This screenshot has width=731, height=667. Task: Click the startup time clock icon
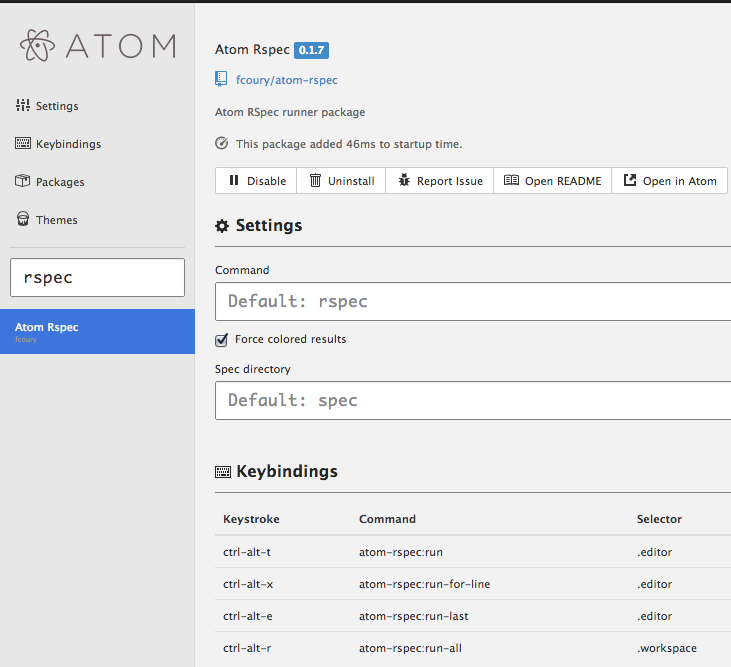(x=221, y=143)
